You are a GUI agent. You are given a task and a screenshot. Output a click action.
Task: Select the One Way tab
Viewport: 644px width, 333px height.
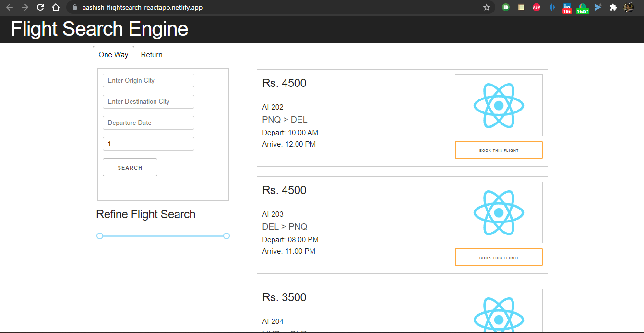pos(113,54)
